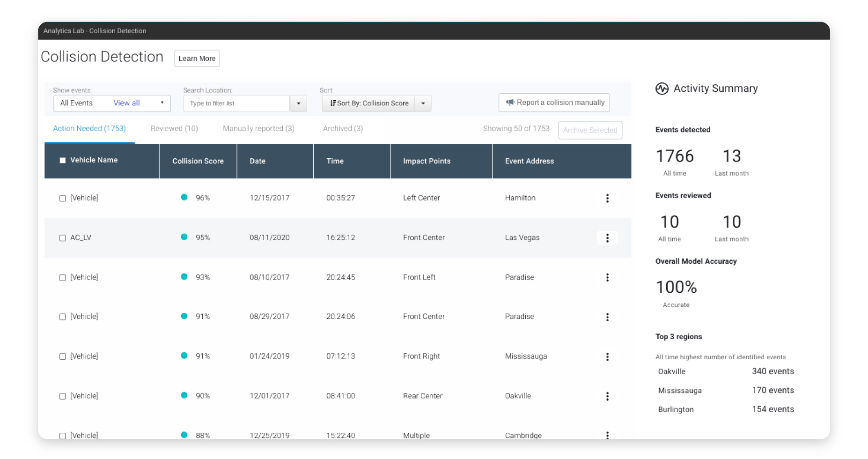The height and width of the screenshot is (459, 868).
Task: Select the checkbox for the 12/15/2017 event
Action: coord(63,198)
